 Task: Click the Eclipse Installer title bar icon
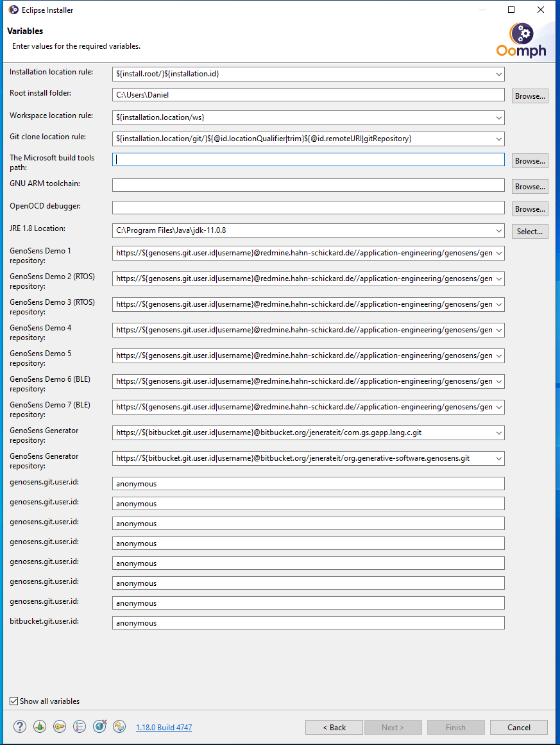[13, 10]
